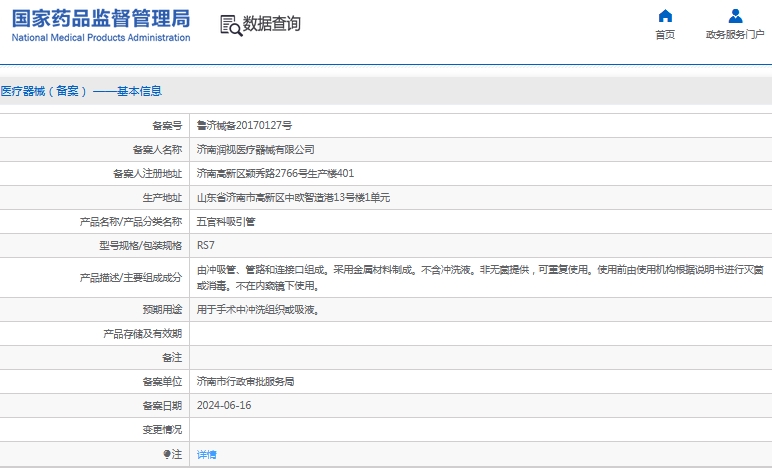Click the 生产地址 label
This screenshot has height=476, width=772.
point(162,197)
